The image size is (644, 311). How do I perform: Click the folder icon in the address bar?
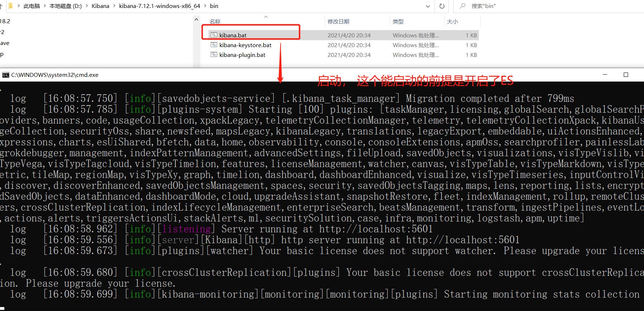click(x=10, y=6)
